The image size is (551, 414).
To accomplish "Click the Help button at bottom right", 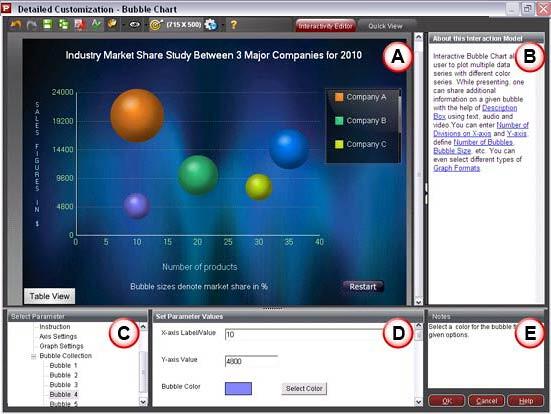I will [526, 401].
